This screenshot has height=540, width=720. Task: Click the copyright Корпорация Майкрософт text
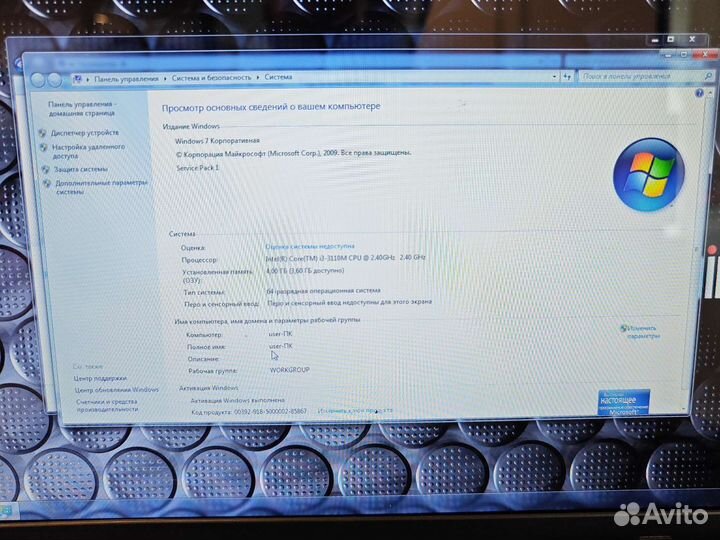pyautogui.click(x=293, y=154)
